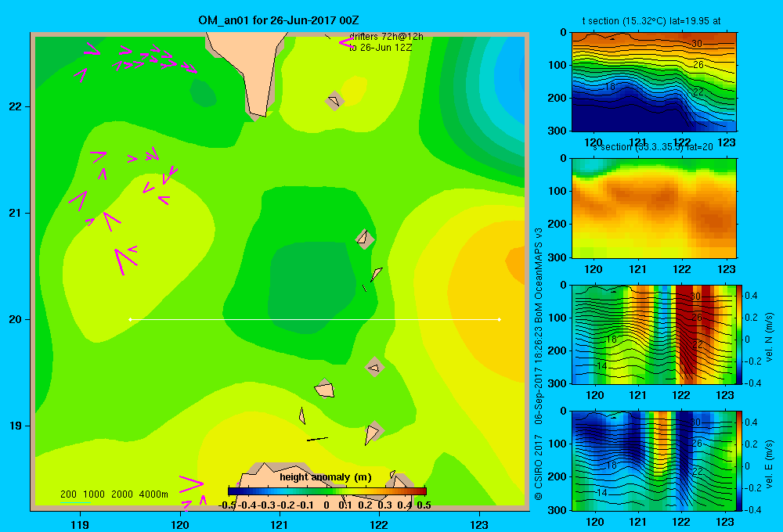Click the vel. E color scale bar
Viewport: 783px width, 532px height.
(739, 461)
